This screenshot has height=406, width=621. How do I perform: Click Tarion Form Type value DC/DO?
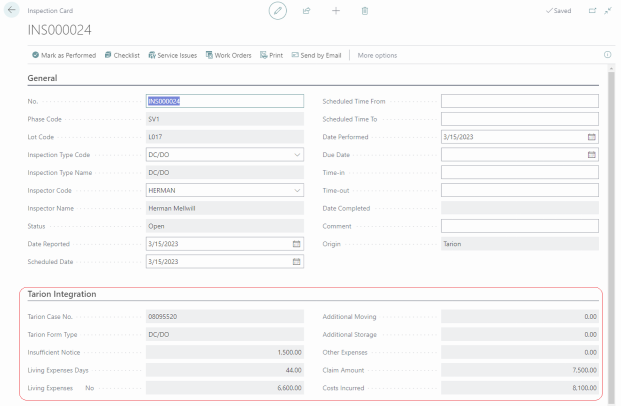click(225, 334)
